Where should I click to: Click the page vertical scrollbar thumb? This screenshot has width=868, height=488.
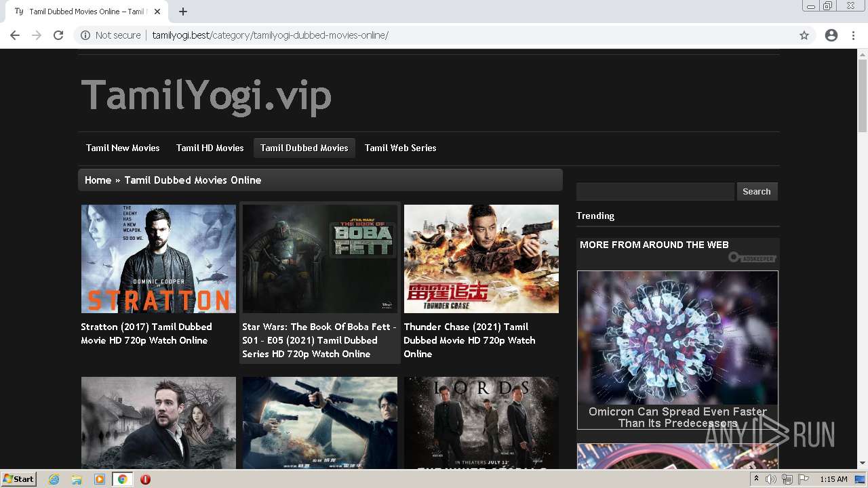pyautogui.click(x=862, y=95)
